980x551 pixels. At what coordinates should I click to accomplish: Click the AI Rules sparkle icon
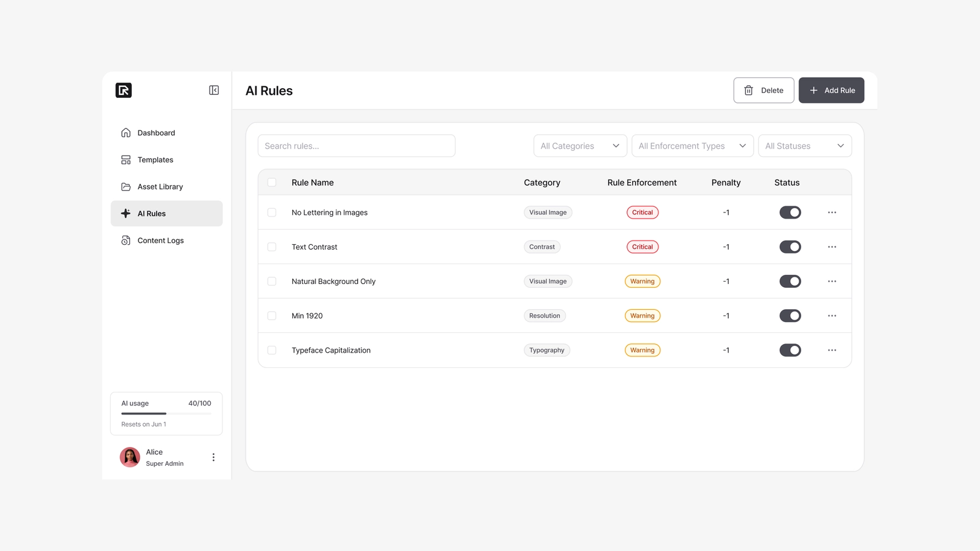click(x=126, y=214)
